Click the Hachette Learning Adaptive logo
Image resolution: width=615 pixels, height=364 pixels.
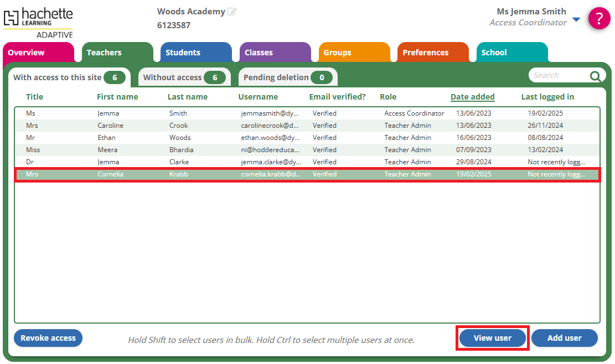point(38,23)
